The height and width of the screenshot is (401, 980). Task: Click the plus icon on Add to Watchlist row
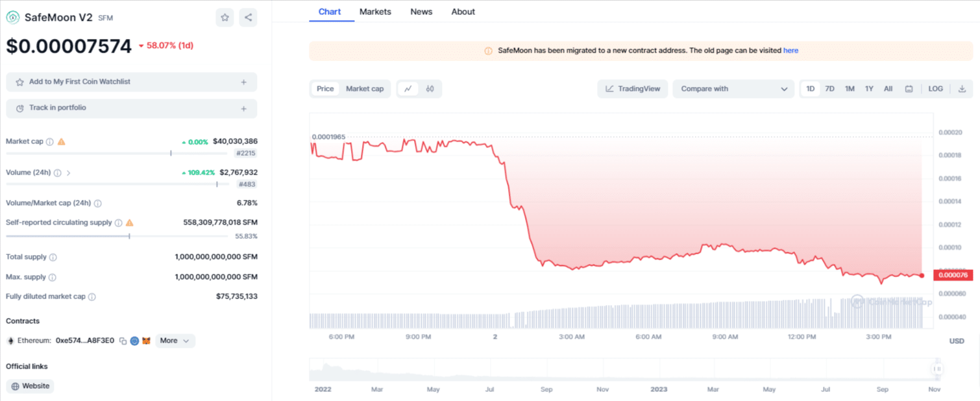(244, 82)
